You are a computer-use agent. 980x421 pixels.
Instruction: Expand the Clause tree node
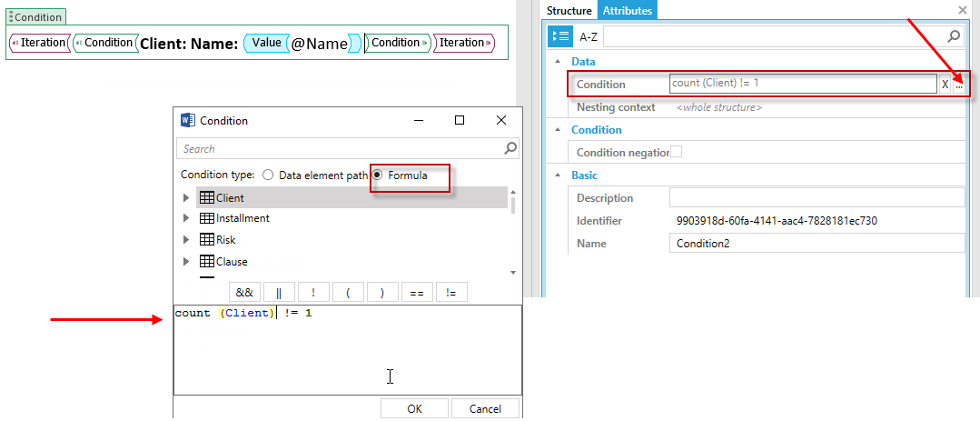[185, 262]
